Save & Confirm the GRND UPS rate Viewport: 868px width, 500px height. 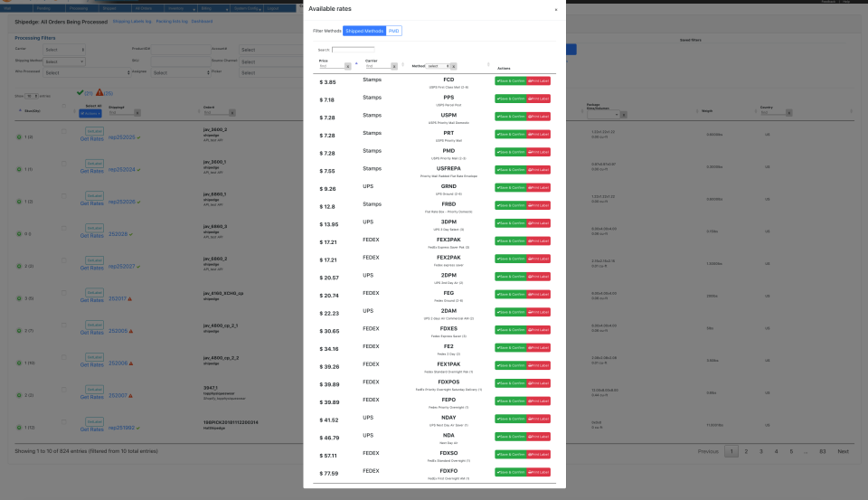point(510,188)
